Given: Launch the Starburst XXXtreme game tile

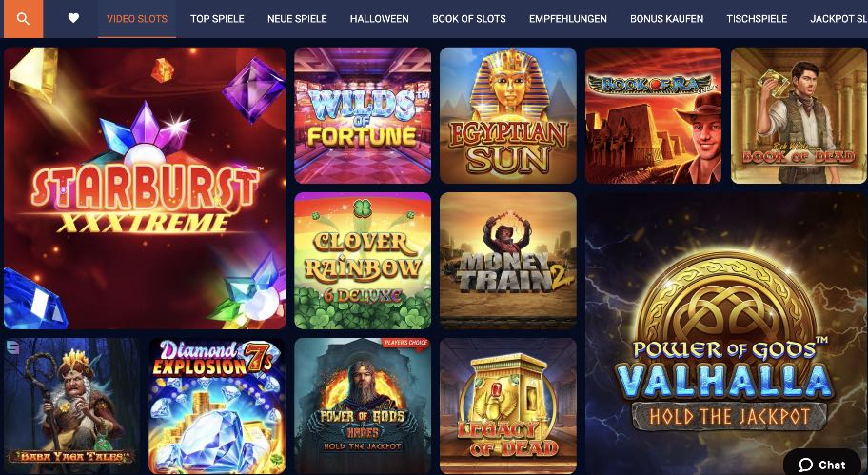Looking at the screenshot, I should (145, 188).
